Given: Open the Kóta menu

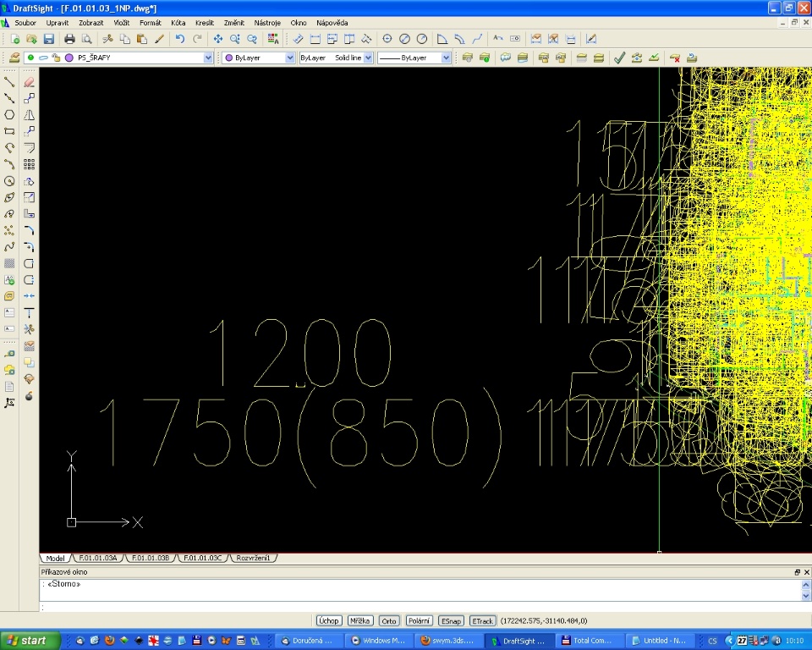Looking at the screenshot, I should coord(178,23).
